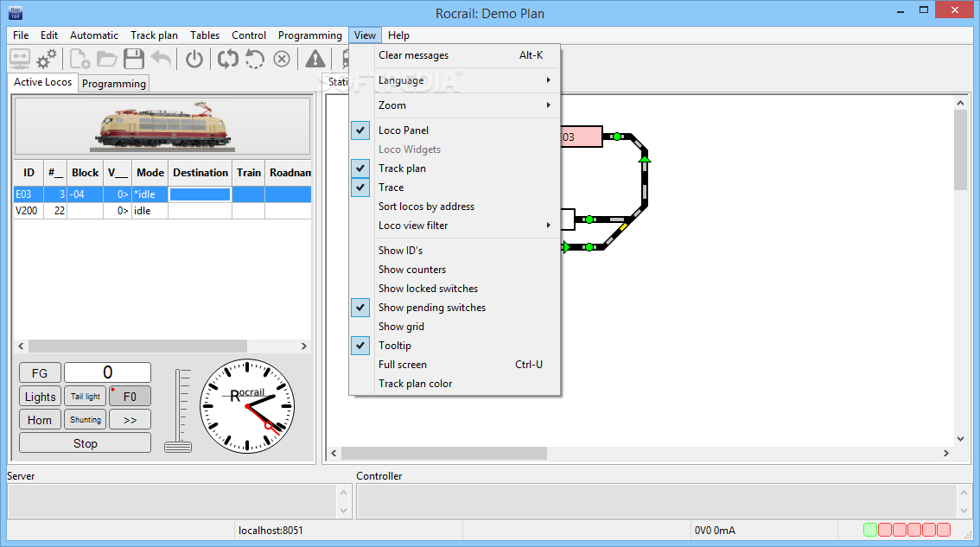Viewport: 980px width, 547px height.
Task: Click the loco Stop button
Action: [x=85, y=442]
